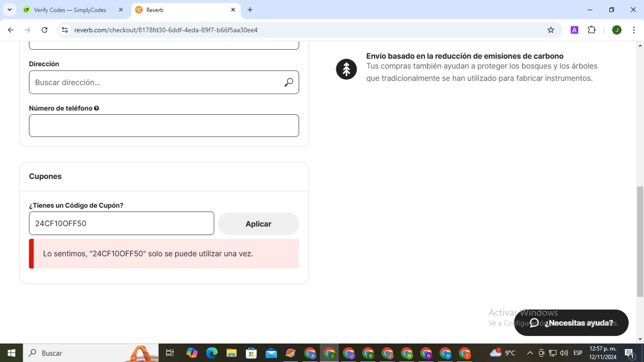Bookmark this page with the star icon

551,30
